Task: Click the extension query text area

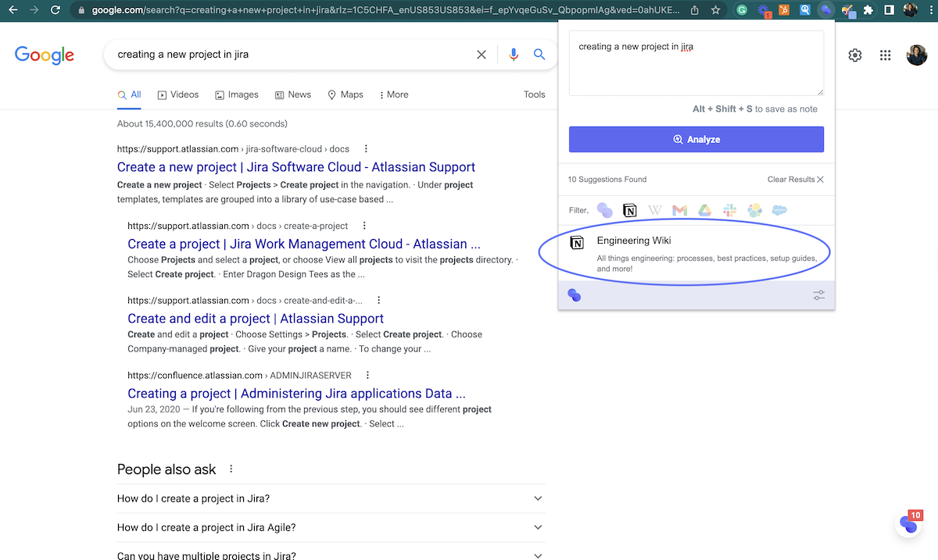Action: pos(696,63)
